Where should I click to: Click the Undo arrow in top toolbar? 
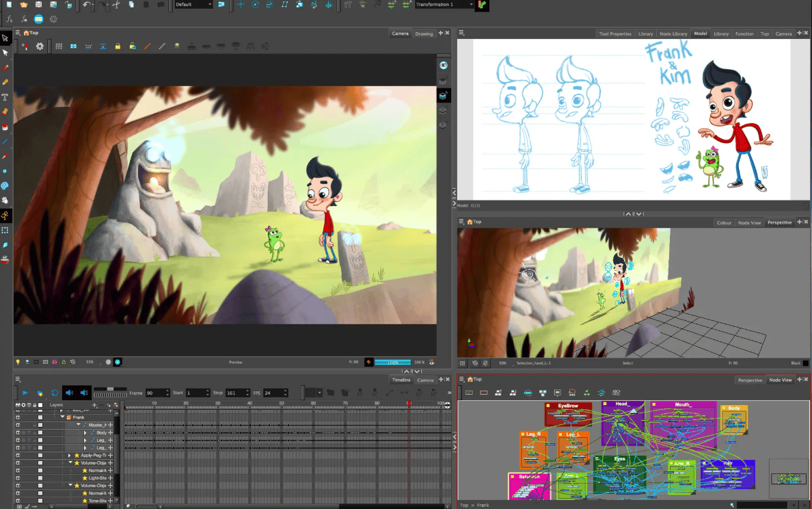coord(87,5)
